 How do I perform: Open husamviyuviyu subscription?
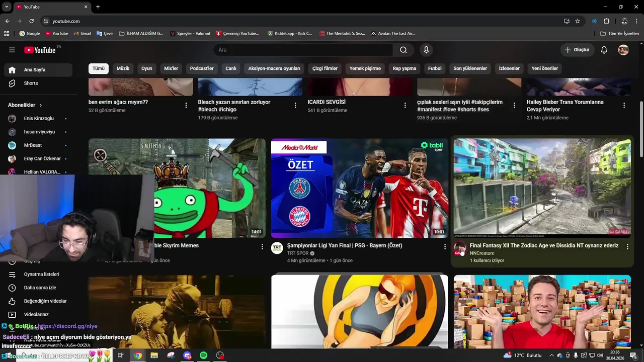[38, 132]
